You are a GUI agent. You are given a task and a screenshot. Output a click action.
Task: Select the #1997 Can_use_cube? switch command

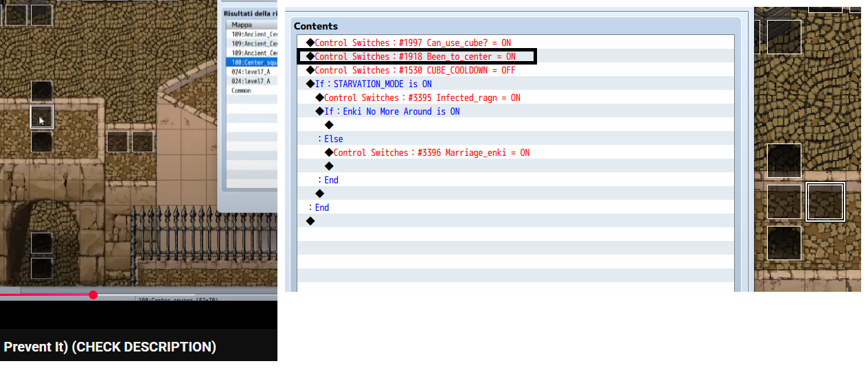click(x=408, y=43)
